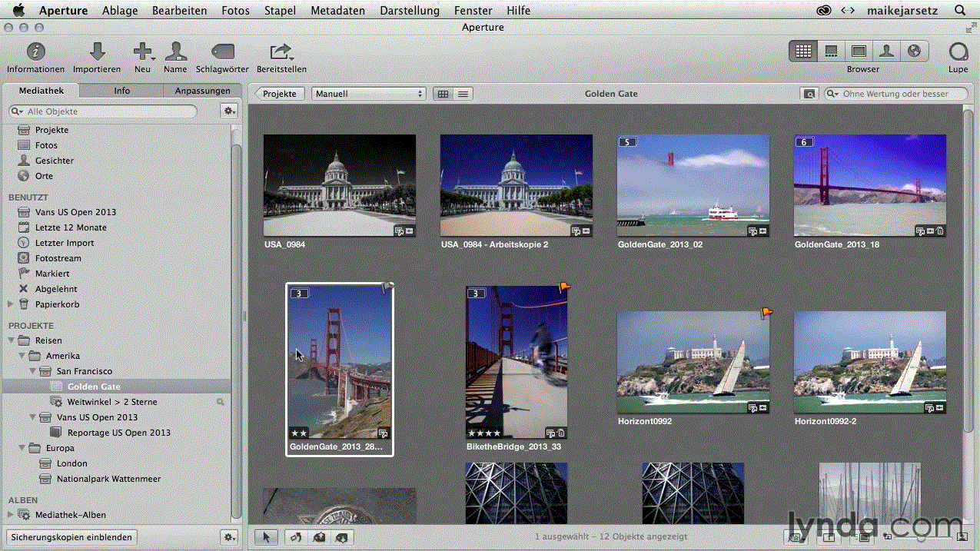Switch browser to list view
980x551 pixels.
click(463, 94)
